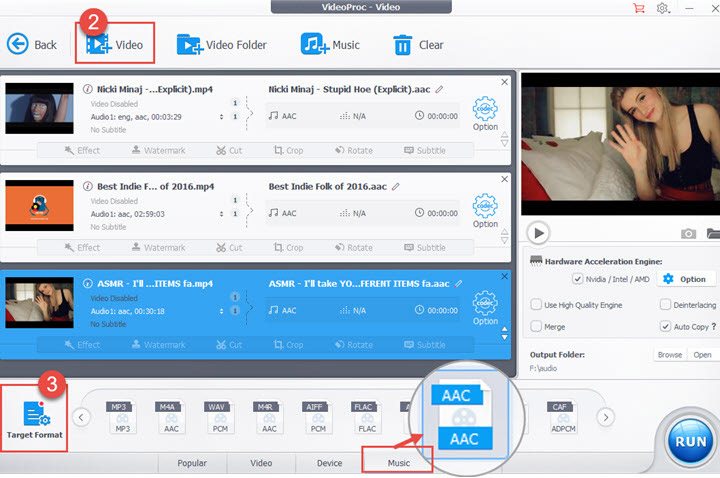Reorder ASMR item with up/down arrows
Viewport: 720px width, 478px height.
pos(505,334)
